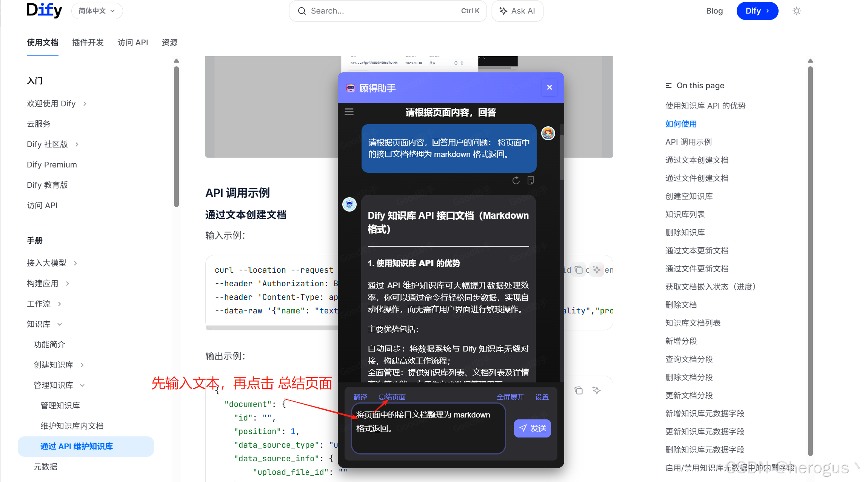This screenshot has height=482, width=868.
Task: Open 功能简介 in sidebar
Action: pos(49,344)
